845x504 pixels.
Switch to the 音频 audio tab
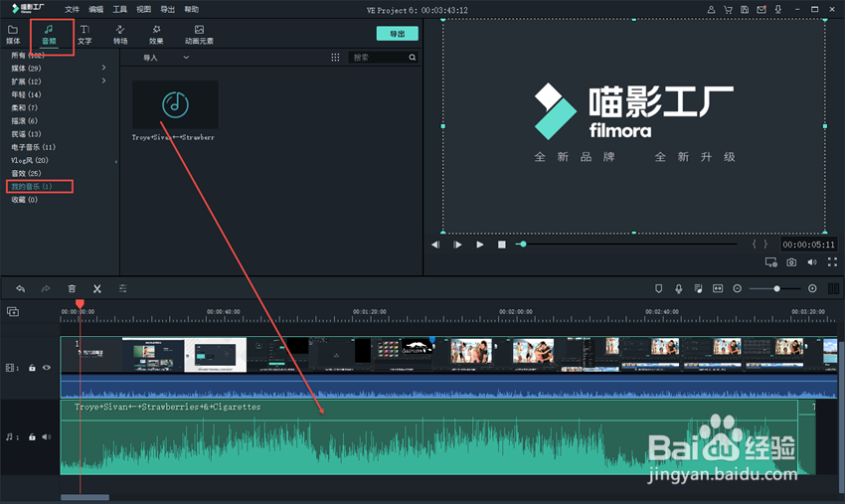(49, 35)
